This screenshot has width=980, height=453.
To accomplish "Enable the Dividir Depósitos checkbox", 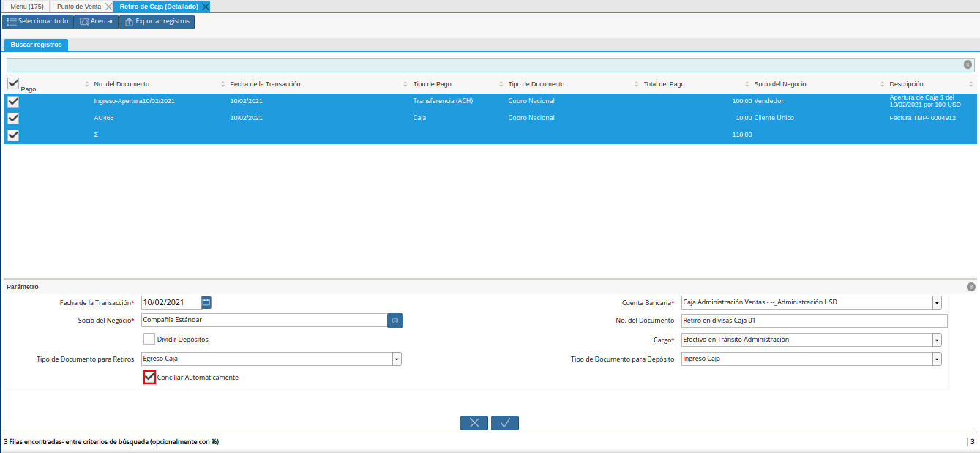I will (149, 340).
